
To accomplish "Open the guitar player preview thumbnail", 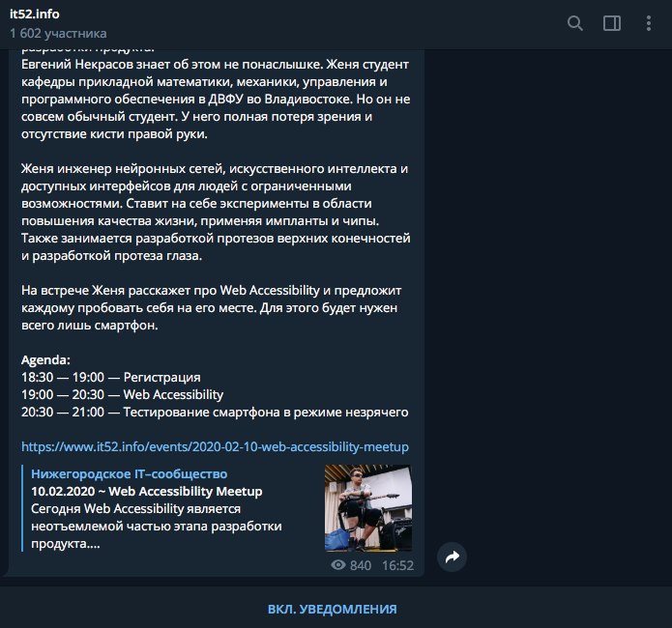I will pos(368,507).
